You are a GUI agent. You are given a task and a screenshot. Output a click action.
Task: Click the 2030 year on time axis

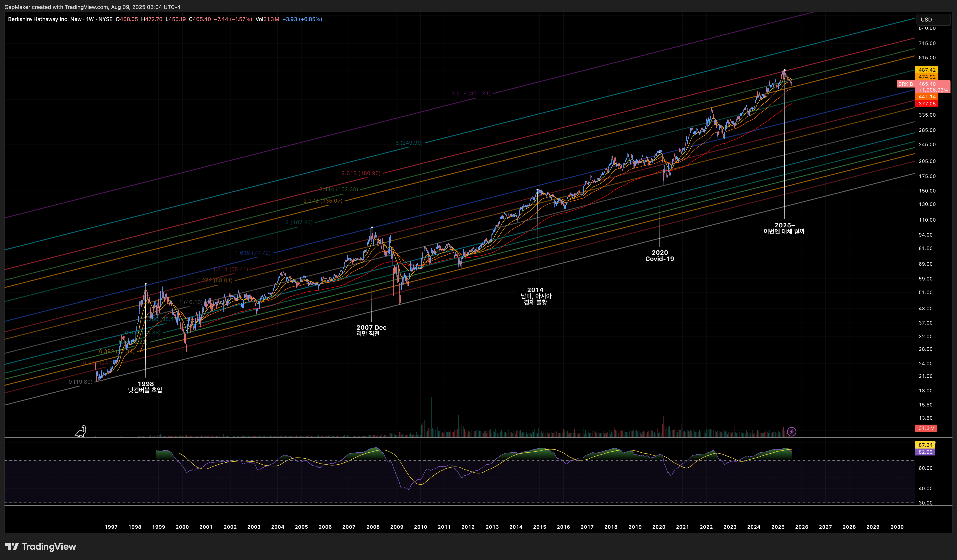coord(897,527)
